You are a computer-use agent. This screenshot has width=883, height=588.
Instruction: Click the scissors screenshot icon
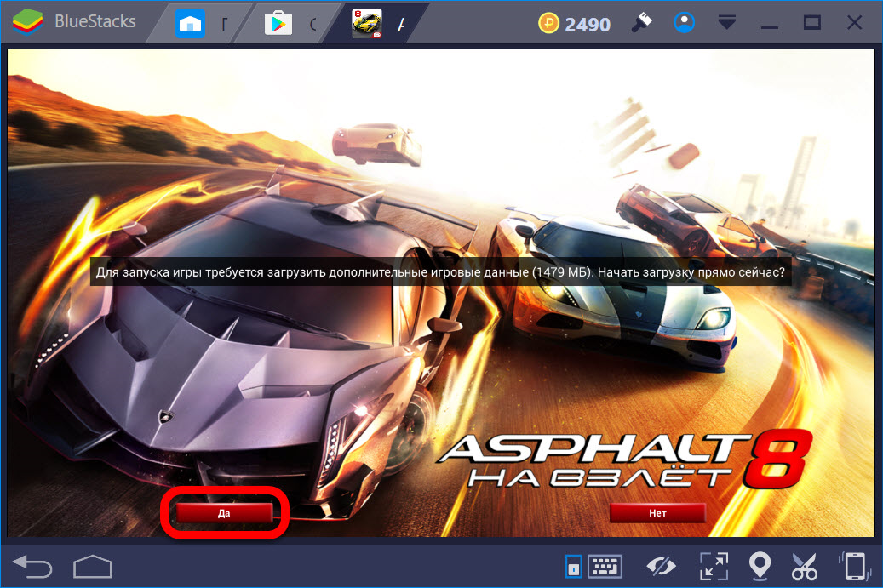[805, 566]
